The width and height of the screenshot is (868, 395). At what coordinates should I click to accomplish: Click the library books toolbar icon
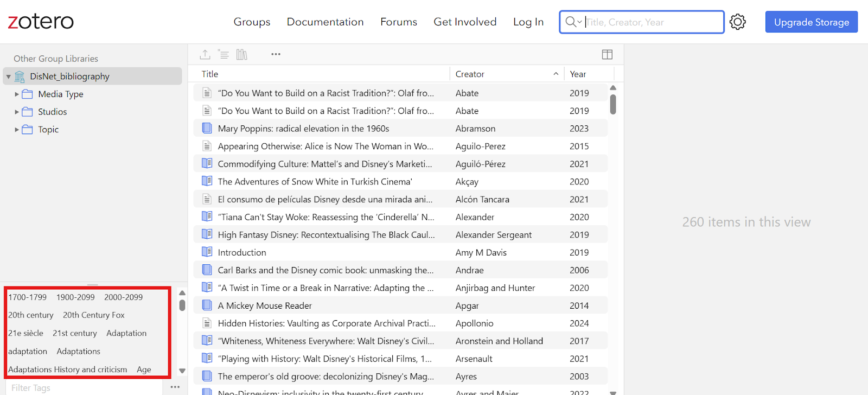(x=242, y=54)
